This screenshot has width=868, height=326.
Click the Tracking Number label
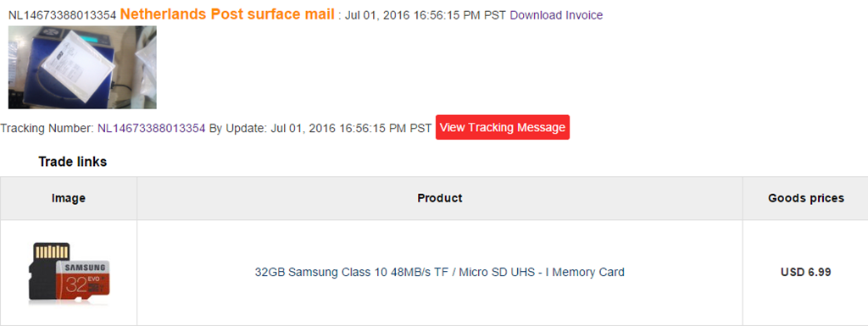pos(47,128)
